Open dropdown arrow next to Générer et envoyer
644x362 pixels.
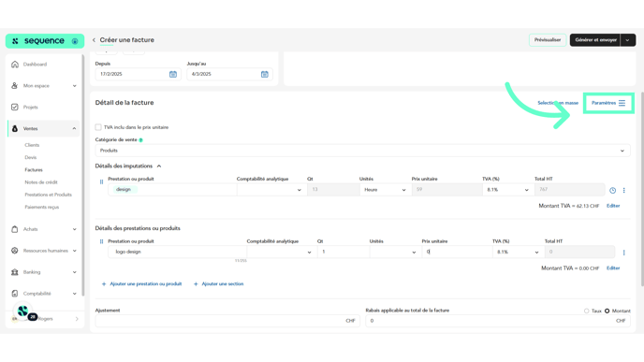click(627, 40)
